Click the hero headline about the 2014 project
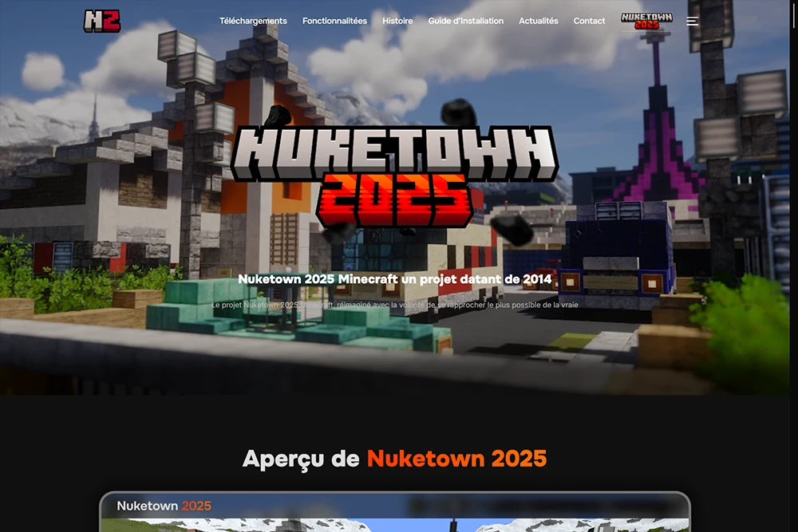Viewport: 798px width, 532px height. coord(394,278)
